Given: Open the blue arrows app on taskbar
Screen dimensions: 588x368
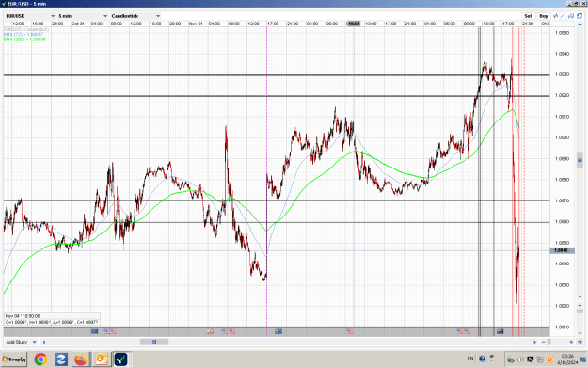Looking at the screenshot, I should point(61,360).
